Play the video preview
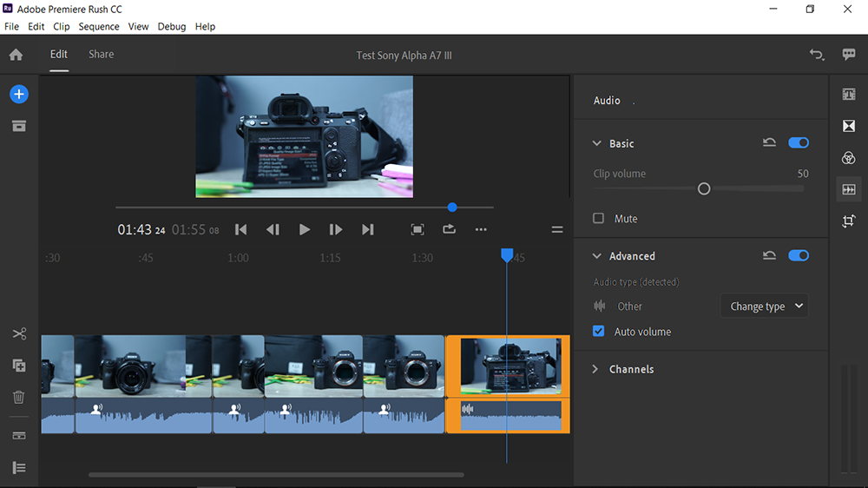The height and width of the screenshot is (488, 868). point(304,229)
